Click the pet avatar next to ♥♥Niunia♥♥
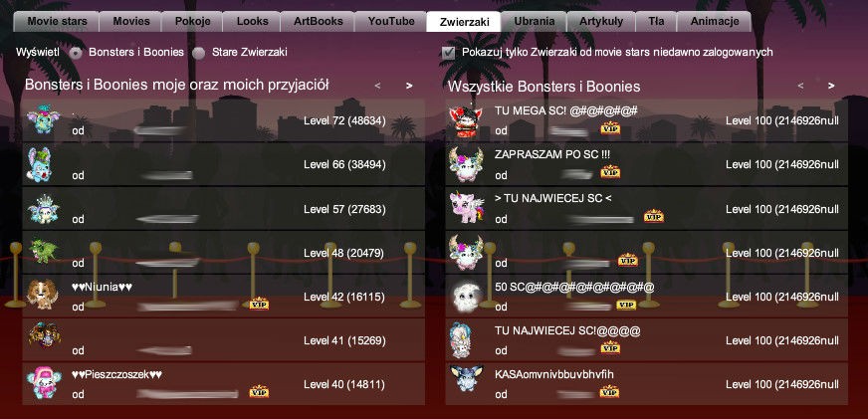This screenshot has width=868, height=419. pyautogui.click(x=43, y=294)
